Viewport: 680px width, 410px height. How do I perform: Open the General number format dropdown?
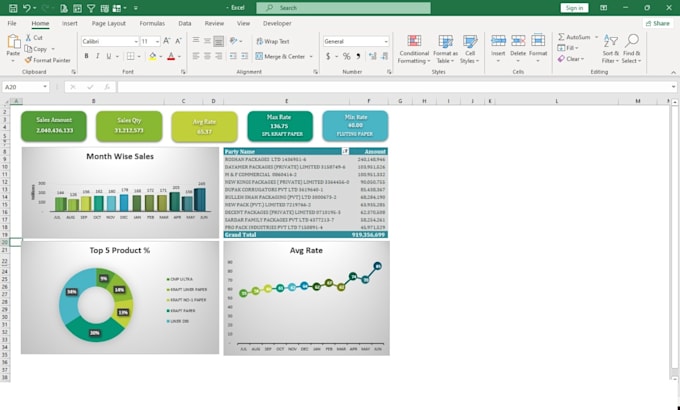click(385, 41)
